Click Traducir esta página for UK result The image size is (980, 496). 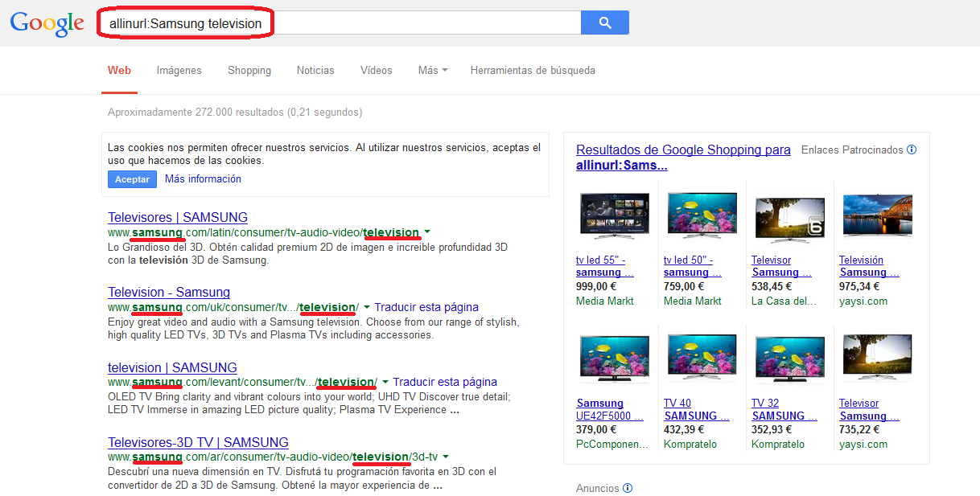click(x=426, y=307)
